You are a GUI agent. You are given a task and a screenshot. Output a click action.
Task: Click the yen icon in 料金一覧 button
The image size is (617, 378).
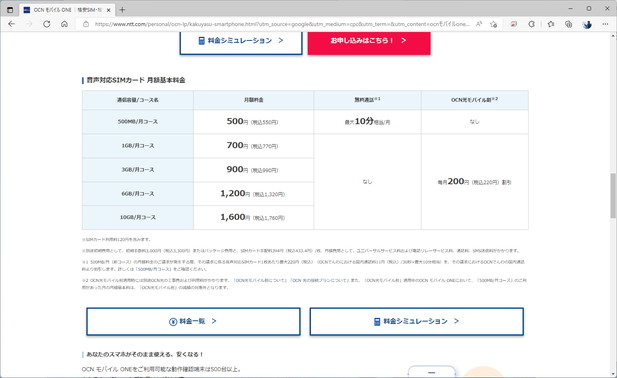coord(173,322)
